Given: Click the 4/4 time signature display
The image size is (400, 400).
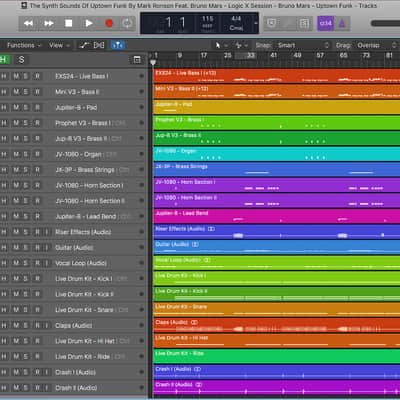Looking at the screenshot, I should pos(236,19).
